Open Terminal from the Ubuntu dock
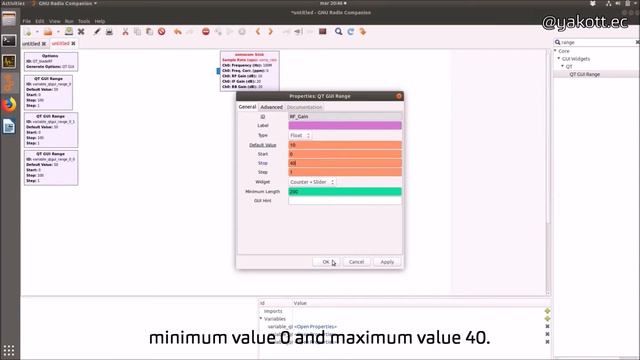This screenshot has height=360, width=640. tap(9, 40)
